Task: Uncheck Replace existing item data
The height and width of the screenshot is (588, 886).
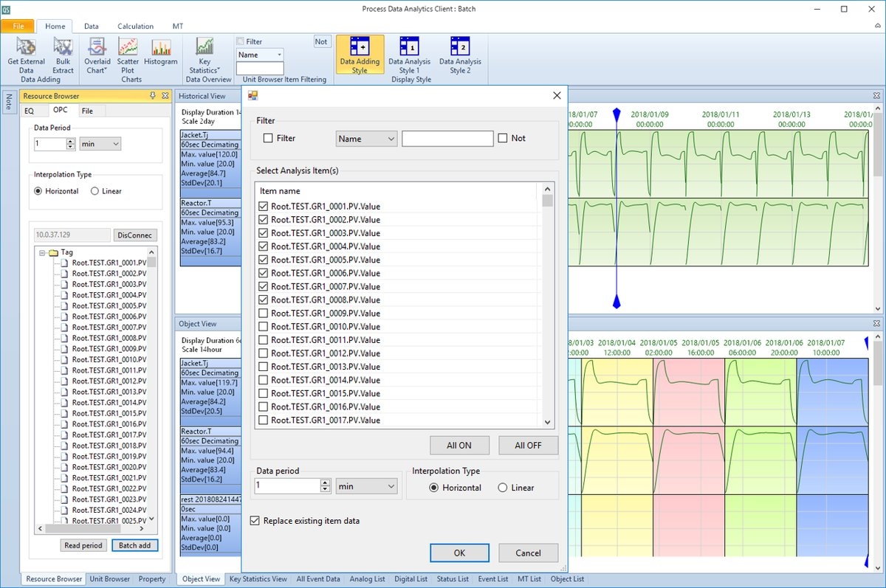Action: click(x=255, y=521)
